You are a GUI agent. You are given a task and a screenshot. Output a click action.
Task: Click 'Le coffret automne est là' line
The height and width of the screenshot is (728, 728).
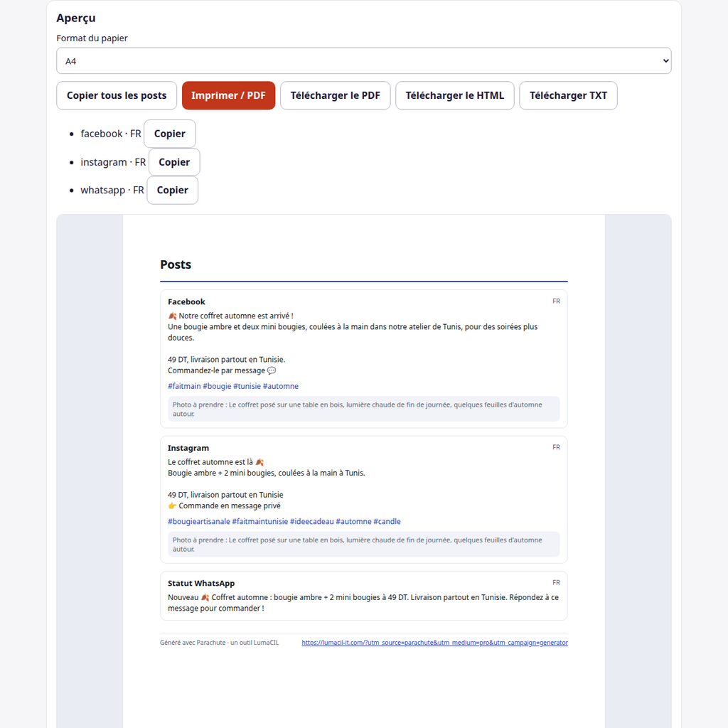click(216, 462)
